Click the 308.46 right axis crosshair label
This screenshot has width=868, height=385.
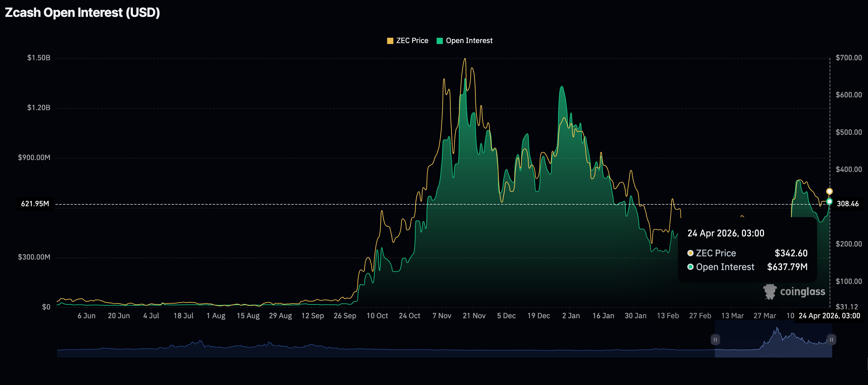tap(847, 204)
